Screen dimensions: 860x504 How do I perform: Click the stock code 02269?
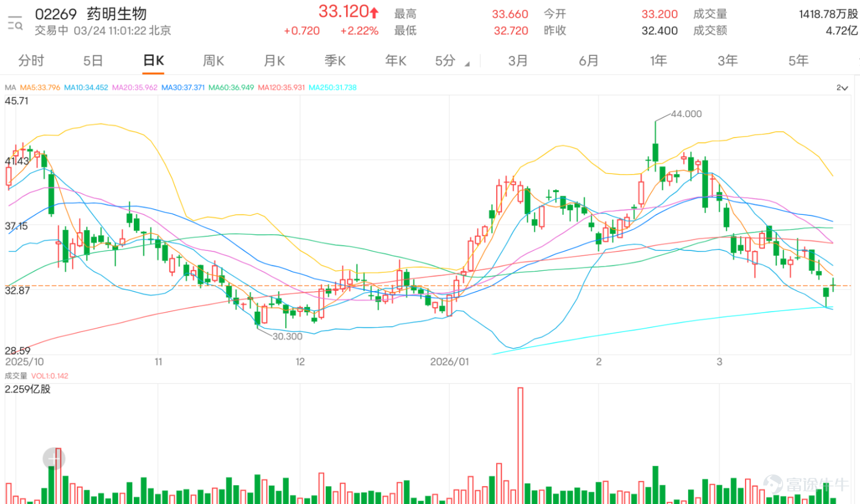point(55,14)
